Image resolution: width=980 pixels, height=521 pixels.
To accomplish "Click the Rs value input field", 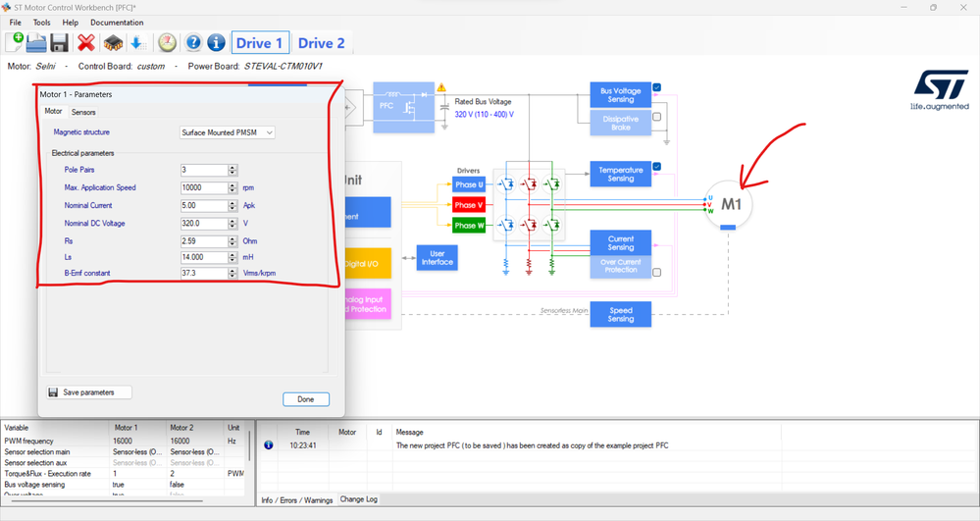I will 204,241.
